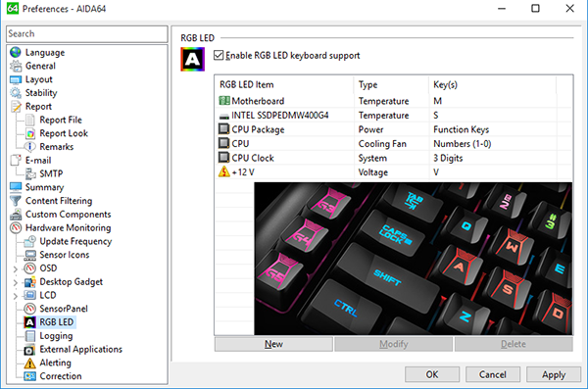Click the SensorPanel gauge icon
Viewport: 588px width, 389px height.
(30, 309)
